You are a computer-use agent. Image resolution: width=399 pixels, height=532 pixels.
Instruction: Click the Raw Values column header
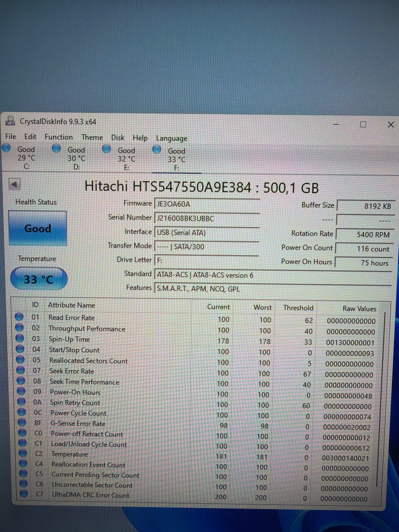(359, 308)
